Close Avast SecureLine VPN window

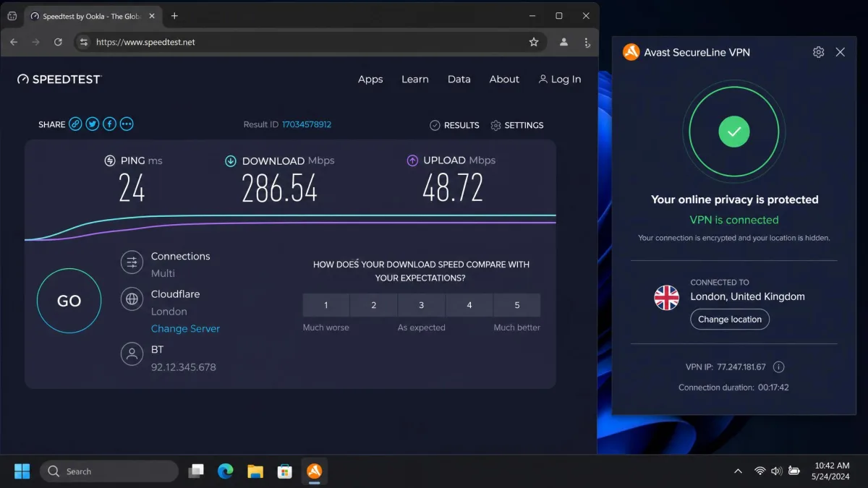(840, 52)
